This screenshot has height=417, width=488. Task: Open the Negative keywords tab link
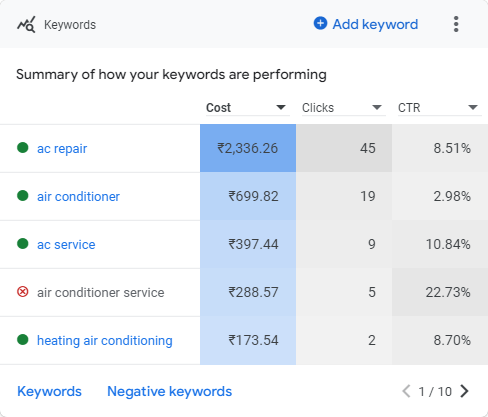coord(169,391)
